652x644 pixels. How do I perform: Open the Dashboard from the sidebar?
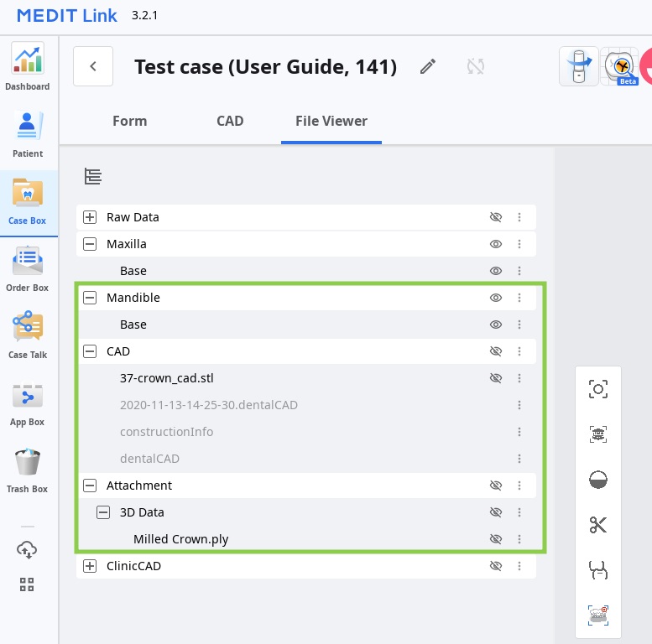tap(28, 66)
